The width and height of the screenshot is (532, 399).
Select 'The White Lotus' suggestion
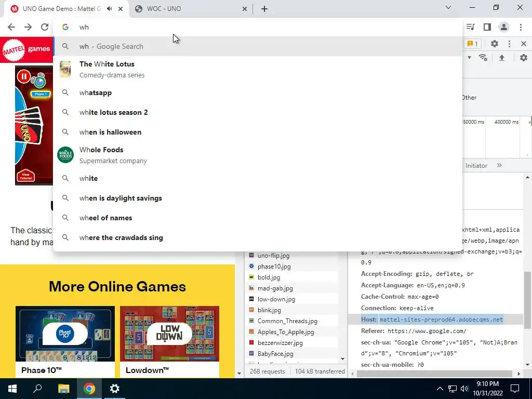pos(258,69)
